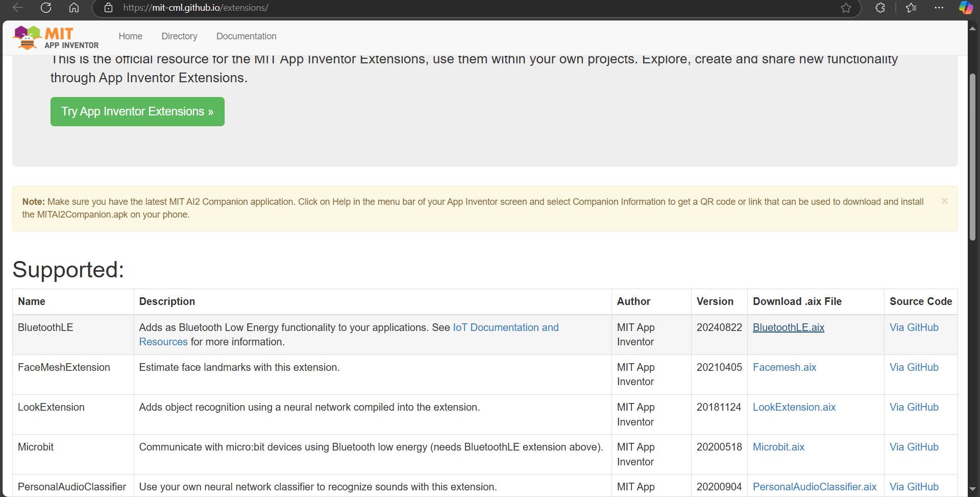Download PersonalAudioClassifier.aix file
The width and height of the screenshot is (980, 497).
pyautogui.click(x=815, y=487)
